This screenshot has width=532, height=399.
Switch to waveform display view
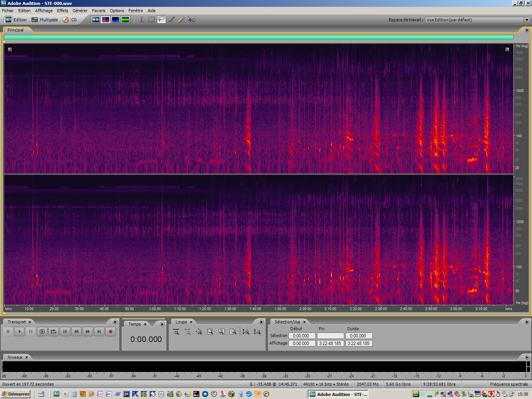tap(95, 19)
